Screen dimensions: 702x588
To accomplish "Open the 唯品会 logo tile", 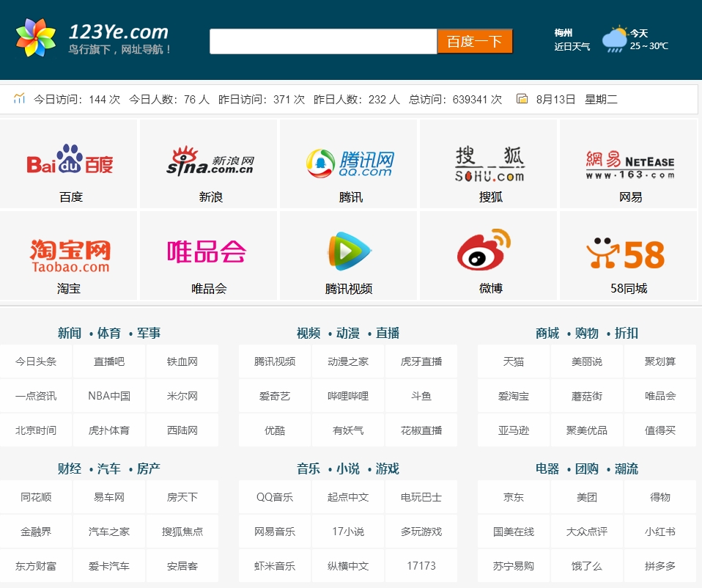I will pos(207,251).
